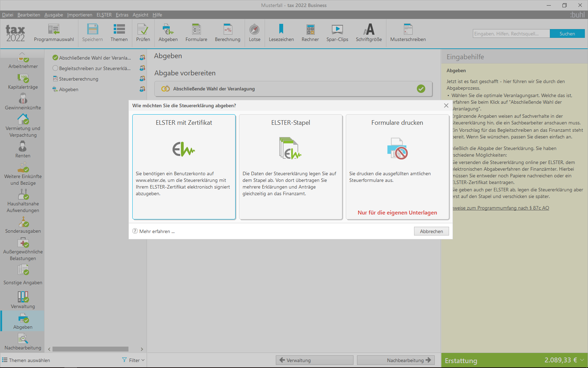Choose ELSTER mit Zertifikat option
The image size is (588, 368).
(x=184, y=167)
